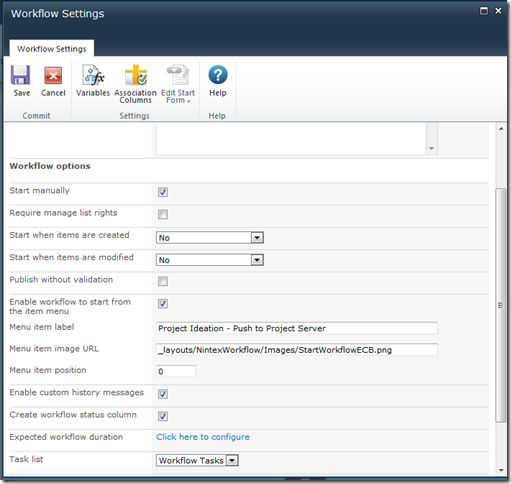Close the Workflow Settings dialog

point(498,11)
